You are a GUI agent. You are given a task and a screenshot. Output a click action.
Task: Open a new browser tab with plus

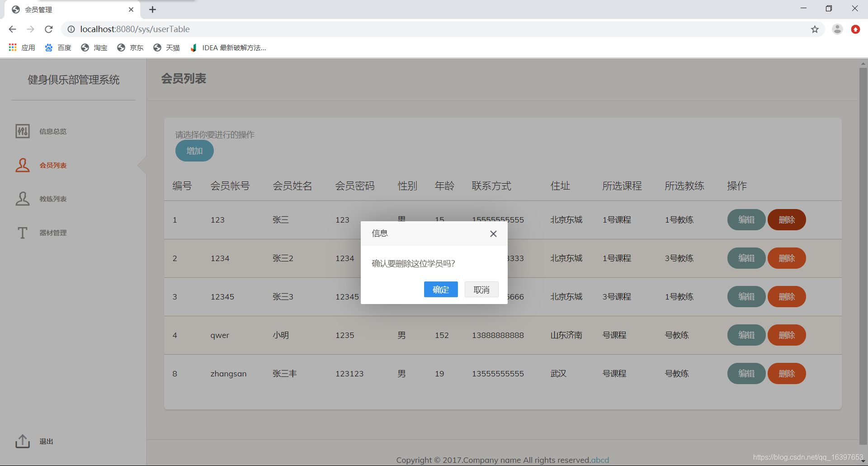(152, 10)
